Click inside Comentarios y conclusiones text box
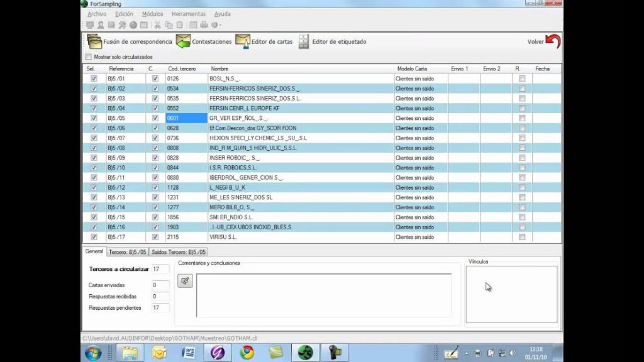Image resolution: width=644 pixels, height=362 pixels. [323, 295]
